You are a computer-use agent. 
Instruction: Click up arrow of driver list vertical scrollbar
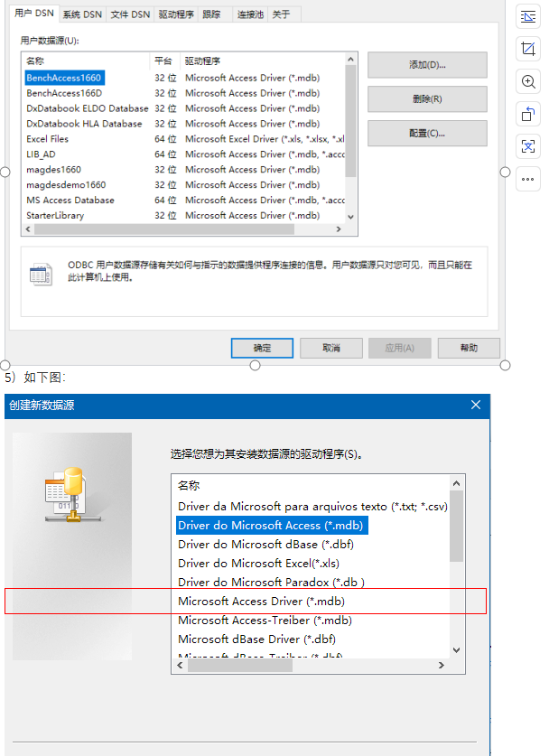(457, 483)
